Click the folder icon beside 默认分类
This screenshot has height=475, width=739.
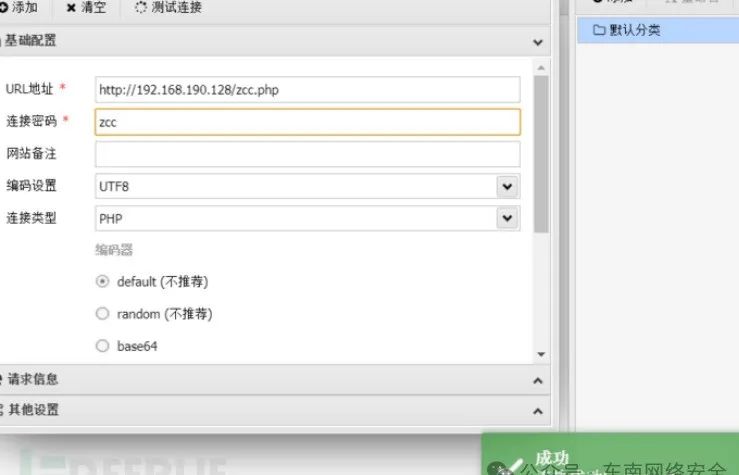(x=599, y=30)
